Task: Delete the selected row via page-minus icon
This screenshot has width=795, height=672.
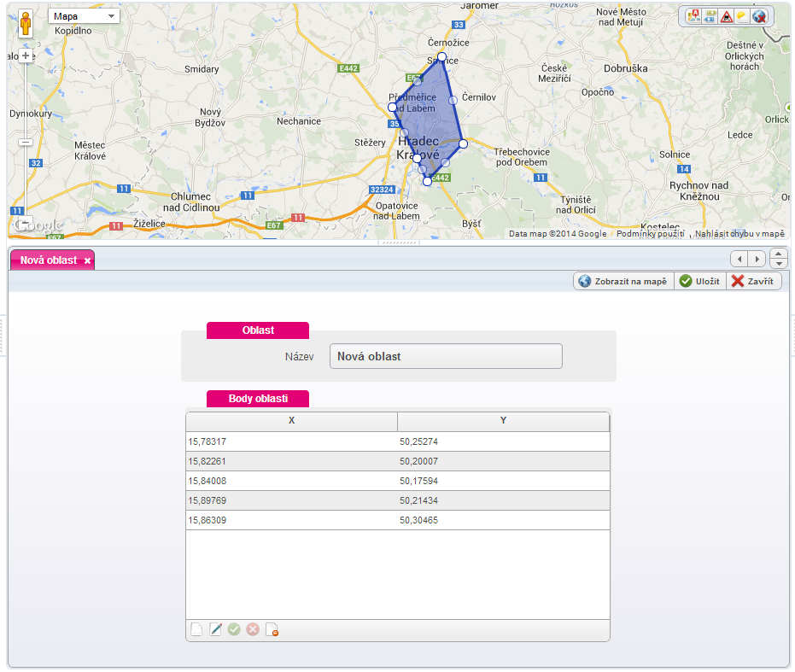Action: point(272,630)
